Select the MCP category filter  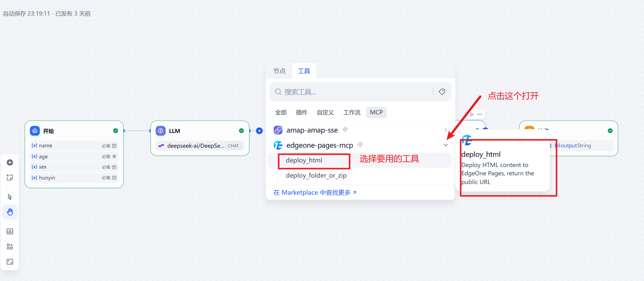pyautogui.click(x=376, y=112)
